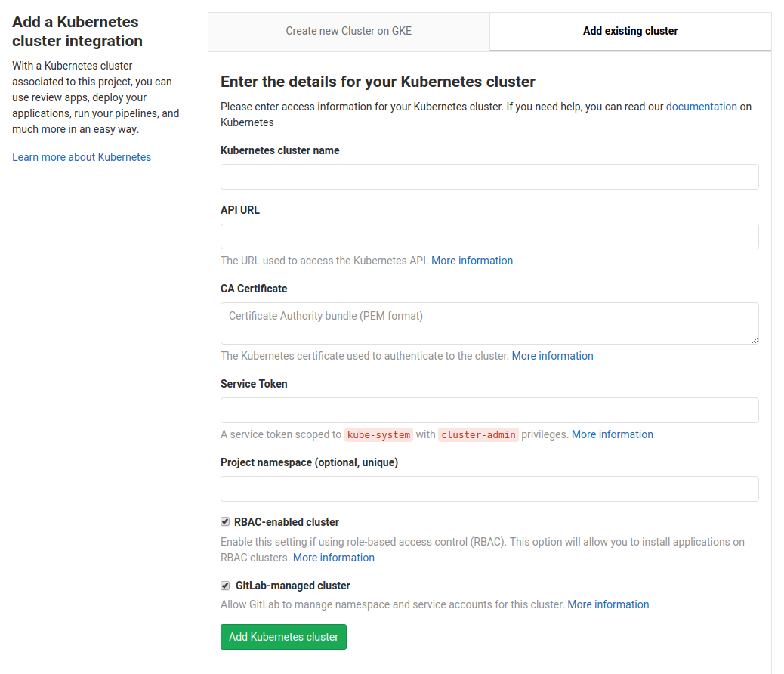This screenshot has height=674, width=784.
Task: Click the Kubernetes cluster name field
Action: pyautogui.click(x=489, y=176)
